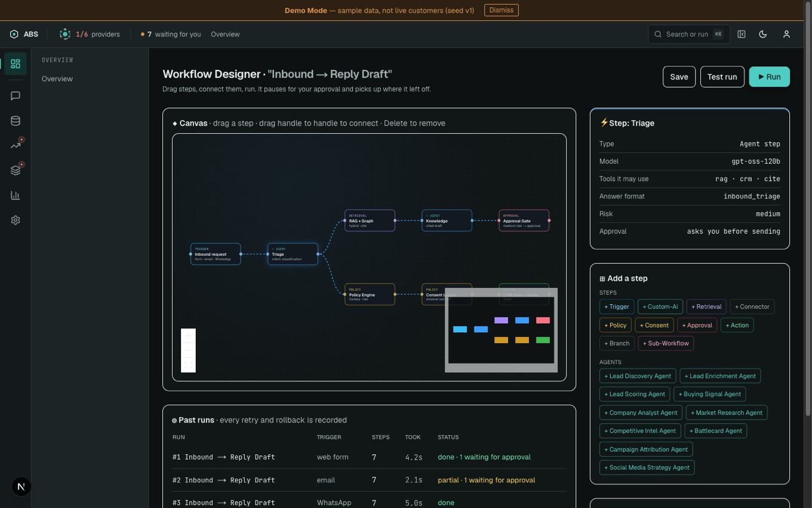Add a Connector step
The width and height of the screenshot is (812, 508).
[752, 307]
